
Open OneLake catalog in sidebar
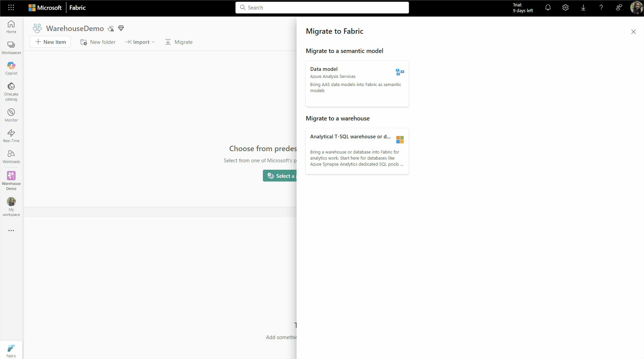pos(11,91)
